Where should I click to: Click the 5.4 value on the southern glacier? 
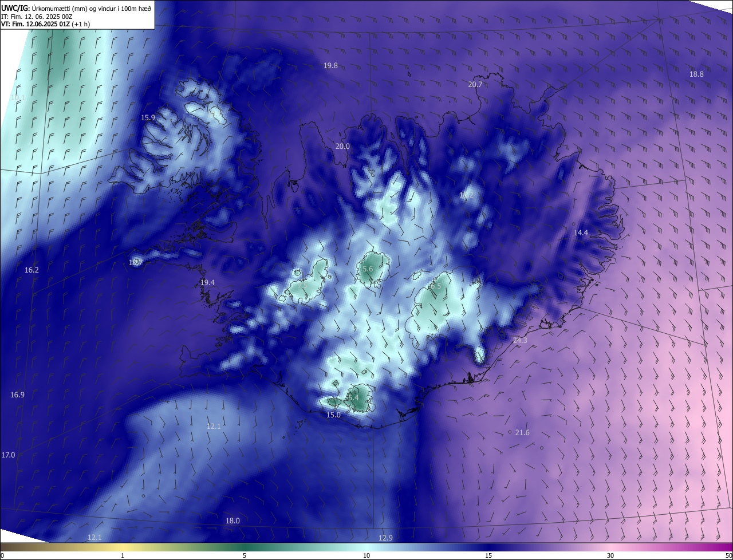(353, 397)
